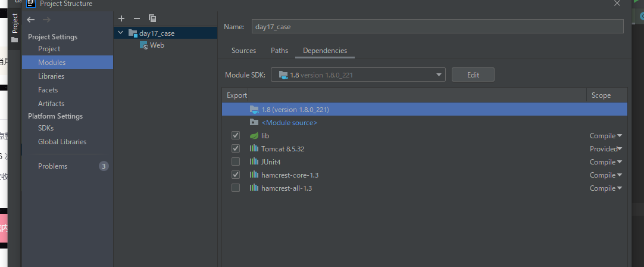
Task: Click the Edit SDK button
Action: point(473,75)
